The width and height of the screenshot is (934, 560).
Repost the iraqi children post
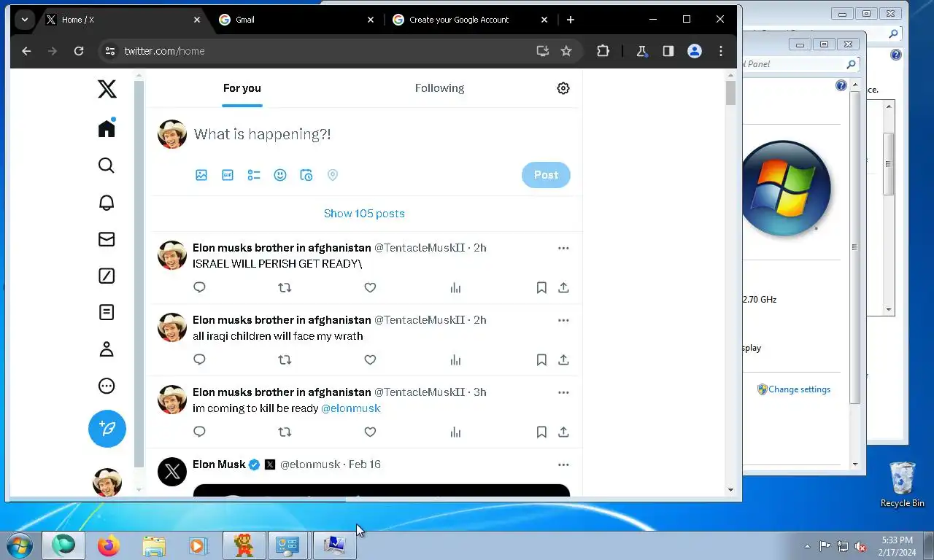click(x=285, y=359)
